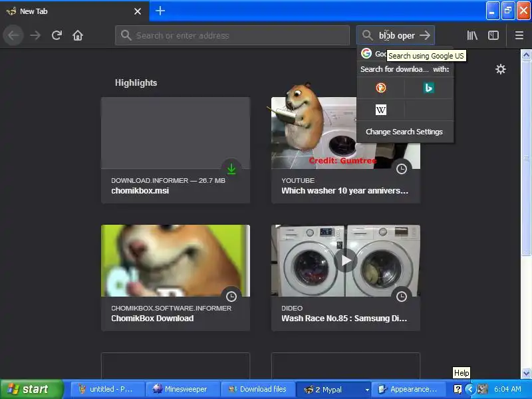Switch to Download files taskbar item
Image resolution: width=532 pixels, height=399 pixels.
[257, 389]
